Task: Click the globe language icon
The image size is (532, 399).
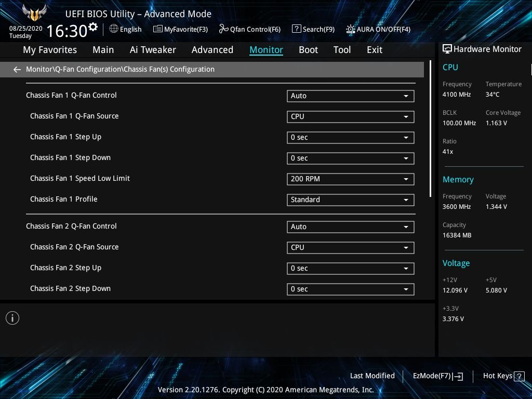Action: tap(114, 29)
